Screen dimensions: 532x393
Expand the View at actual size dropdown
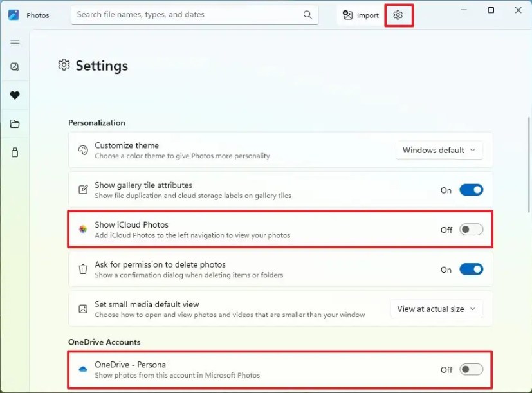[436, 309]
